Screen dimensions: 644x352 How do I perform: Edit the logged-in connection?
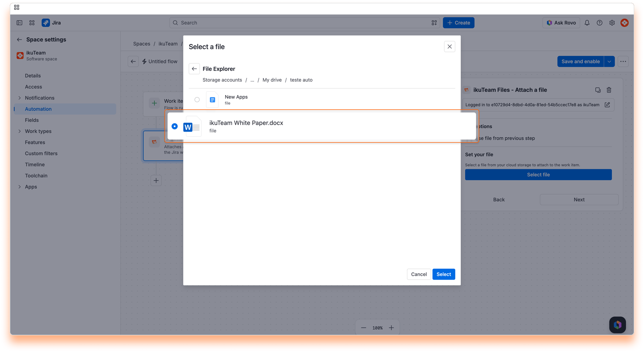coord(607,105)
